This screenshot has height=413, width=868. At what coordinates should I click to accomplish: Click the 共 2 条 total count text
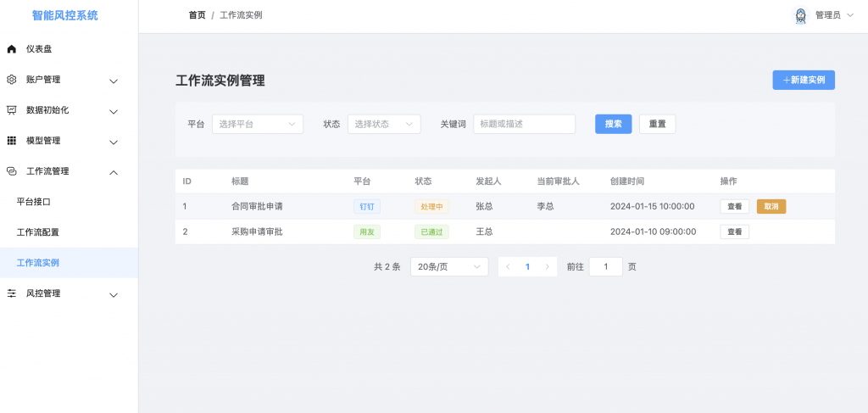[x=387, y=267]
